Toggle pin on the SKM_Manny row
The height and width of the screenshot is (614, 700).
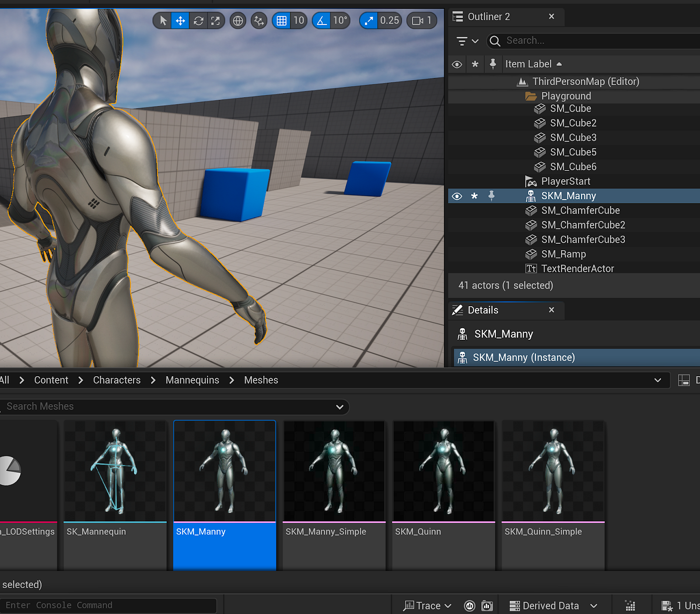(x=491, y=196)
